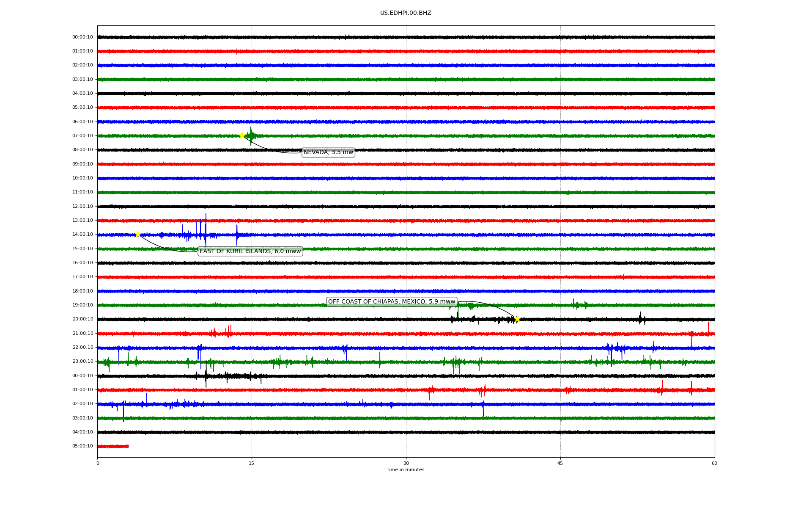Click the 07:00:10 row time label
The image size is (812, 508).
(x=82, y=136)
